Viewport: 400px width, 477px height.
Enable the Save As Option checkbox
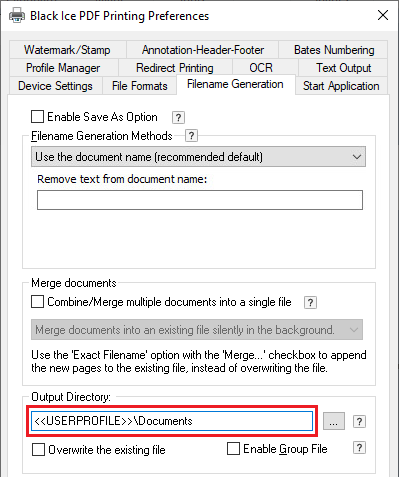[37, 117]
